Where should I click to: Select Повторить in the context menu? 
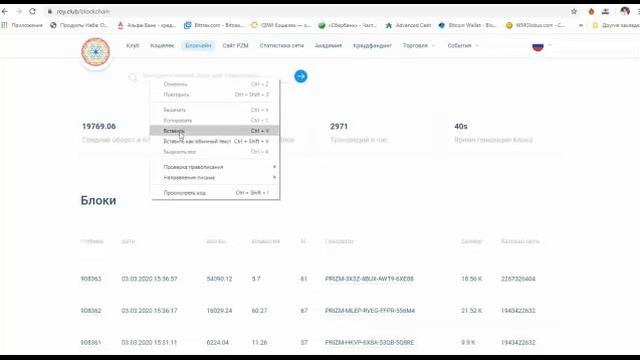coord(215,95)
